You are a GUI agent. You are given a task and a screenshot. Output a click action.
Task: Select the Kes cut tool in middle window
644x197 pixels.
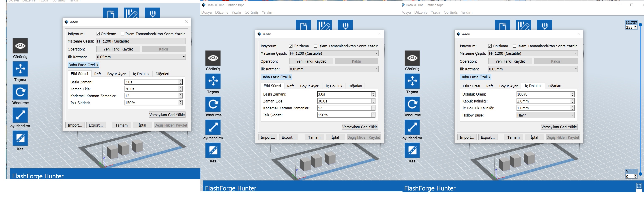point(213,150)
